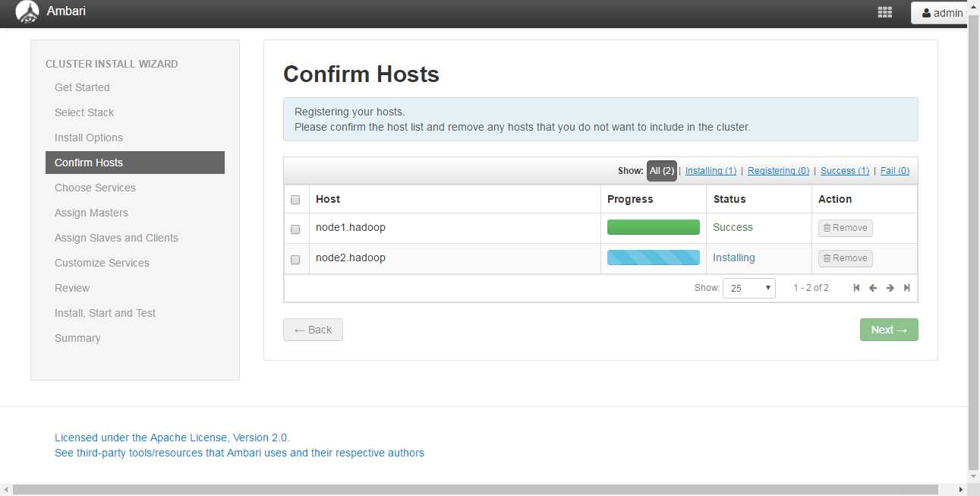Open the Get Started wizard step

click(x=82, y=87)
